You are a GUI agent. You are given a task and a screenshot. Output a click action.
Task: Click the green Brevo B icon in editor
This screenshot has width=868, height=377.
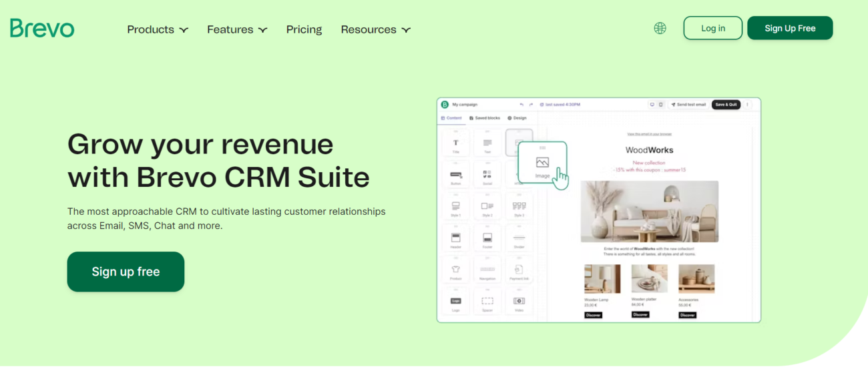(x=445, y=105)
